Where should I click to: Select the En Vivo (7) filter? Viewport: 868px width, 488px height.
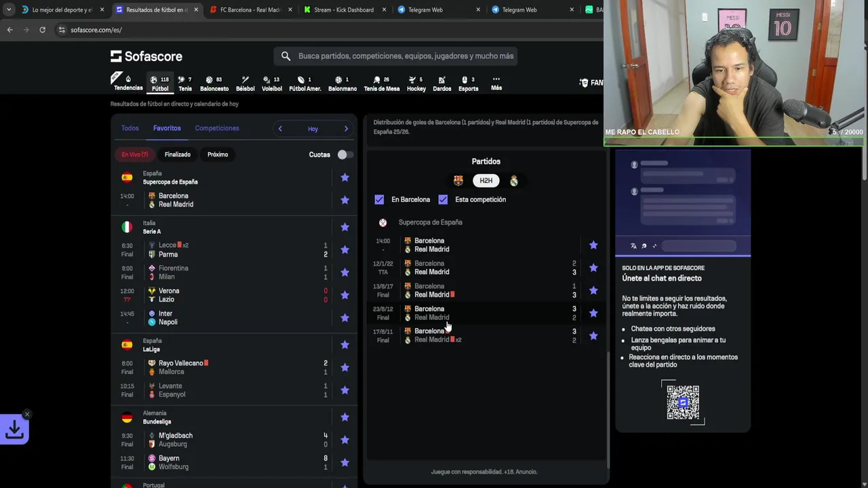(134, 155)
